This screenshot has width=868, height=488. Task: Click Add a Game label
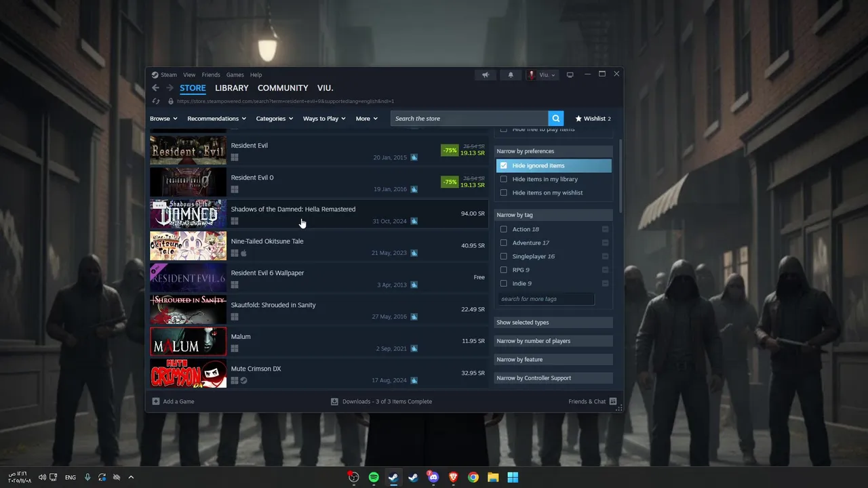tap(178, 401)
